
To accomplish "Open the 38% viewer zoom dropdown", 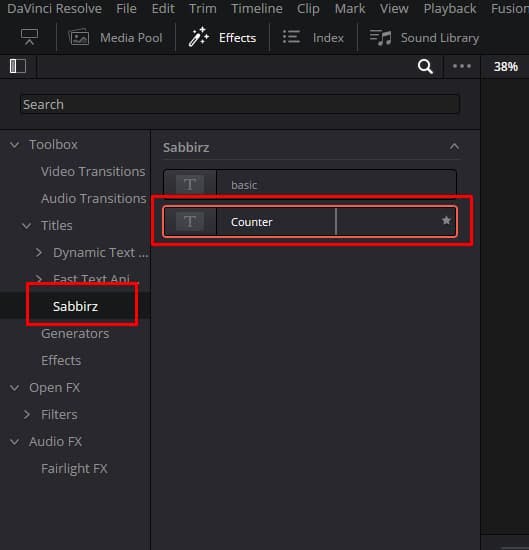I will coord(505,67).
